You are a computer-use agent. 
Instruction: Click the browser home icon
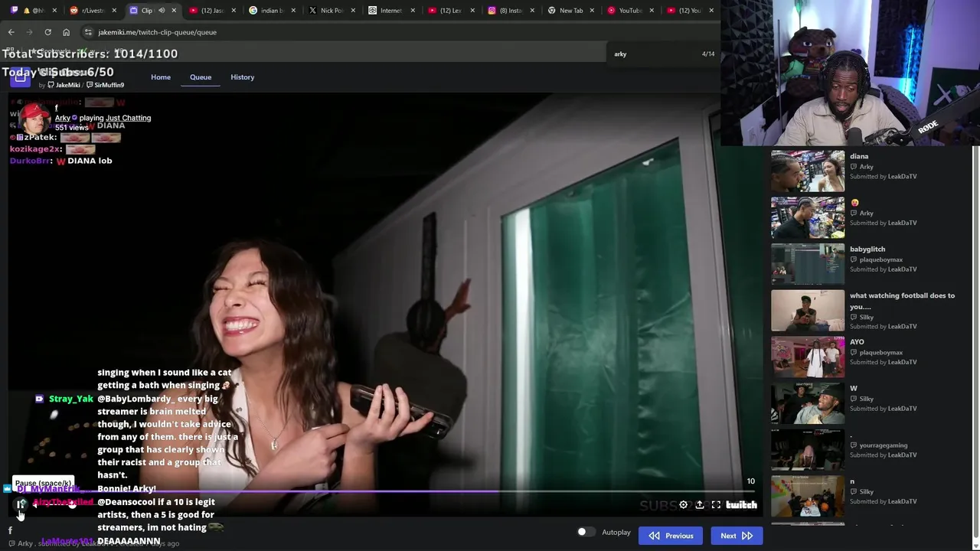click(x=66, y=32)
